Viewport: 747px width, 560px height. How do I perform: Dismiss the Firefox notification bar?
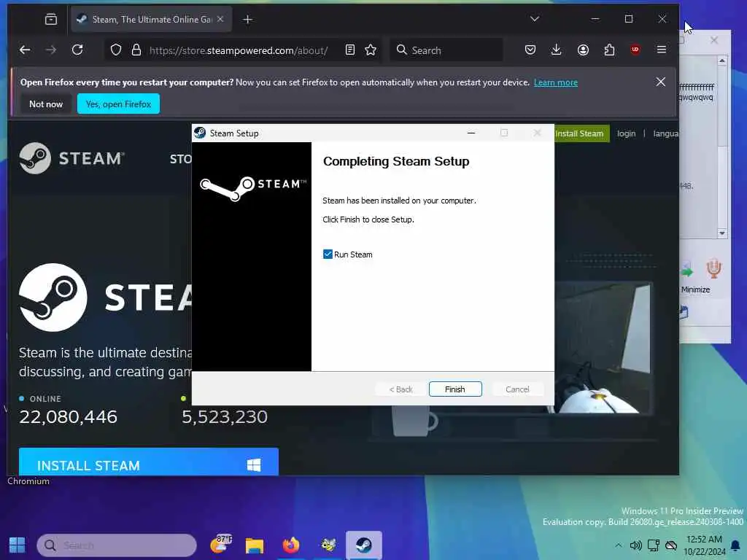click(661, 82)
